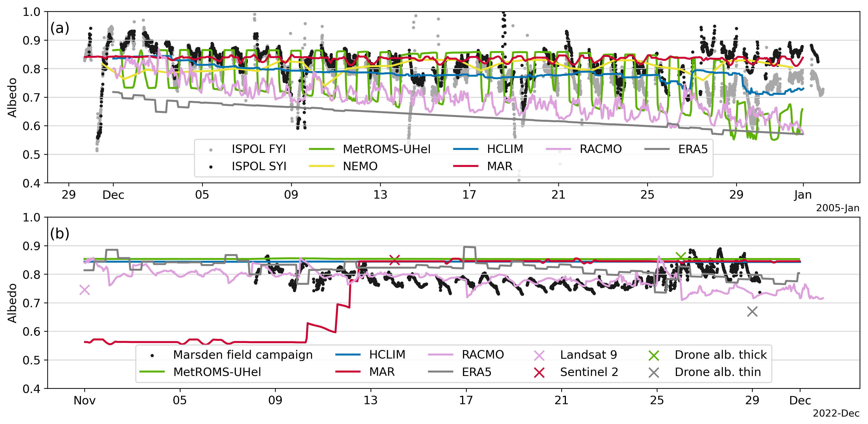
Task: Click the Marsden field campaign legend label
Action: pyautogui.click(x=243, y=355)
